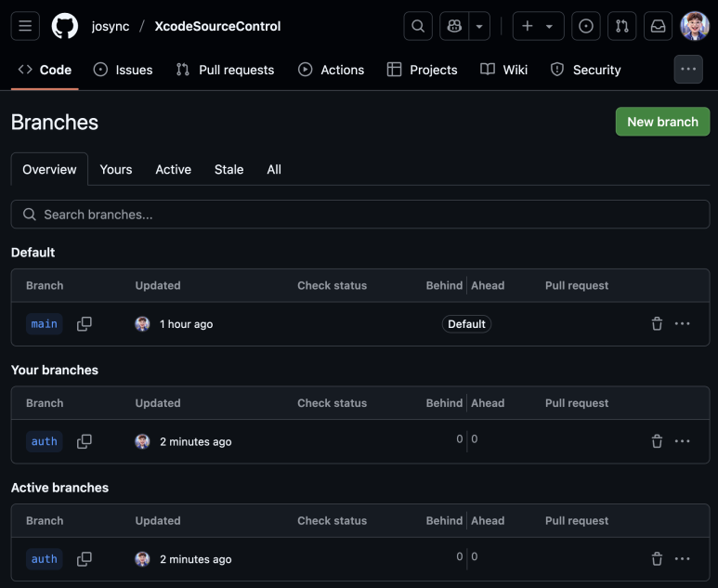The width and height of the screenshot is (718, 588).
Task: Switch to the Projects tab
Action: (422, 70)
